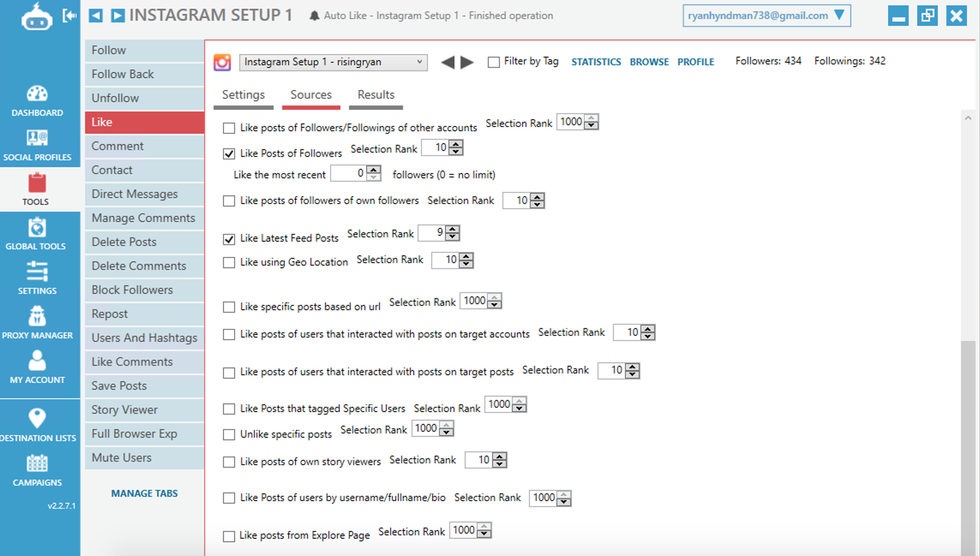Enable Like using Geo Location
The image size is (980, 556).
[x=229, y=263]
